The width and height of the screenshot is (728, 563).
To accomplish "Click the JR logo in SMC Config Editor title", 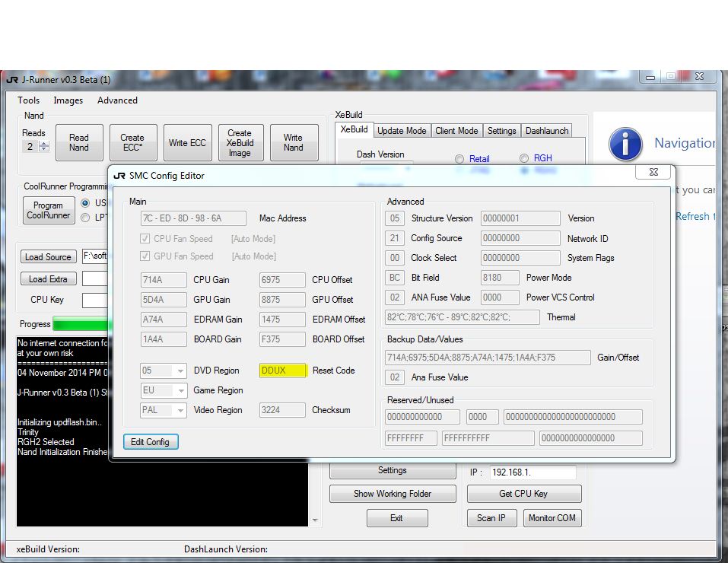I will point(119,176).
